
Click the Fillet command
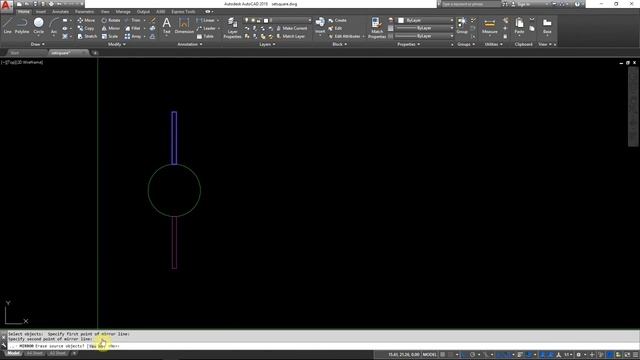coord(133,28)
